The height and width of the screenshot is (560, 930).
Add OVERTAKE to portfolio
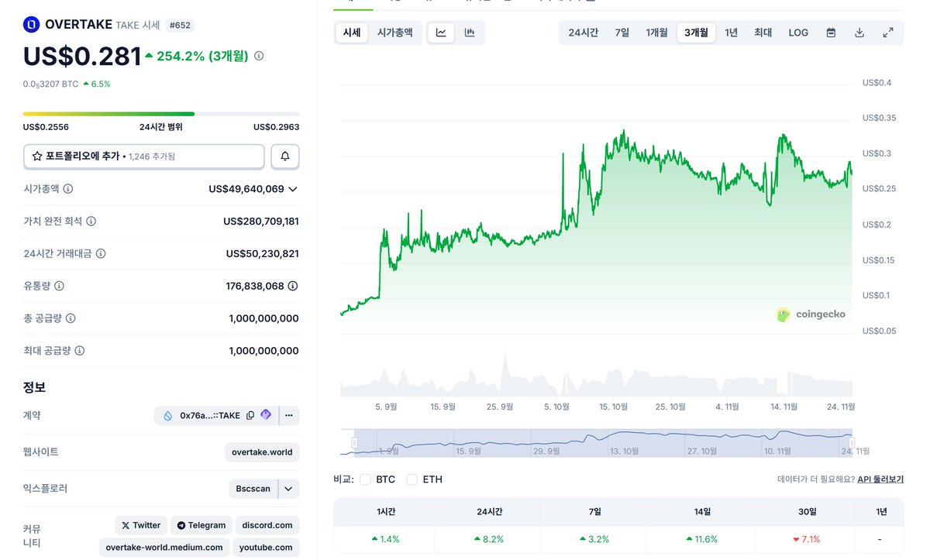[144, 156]
